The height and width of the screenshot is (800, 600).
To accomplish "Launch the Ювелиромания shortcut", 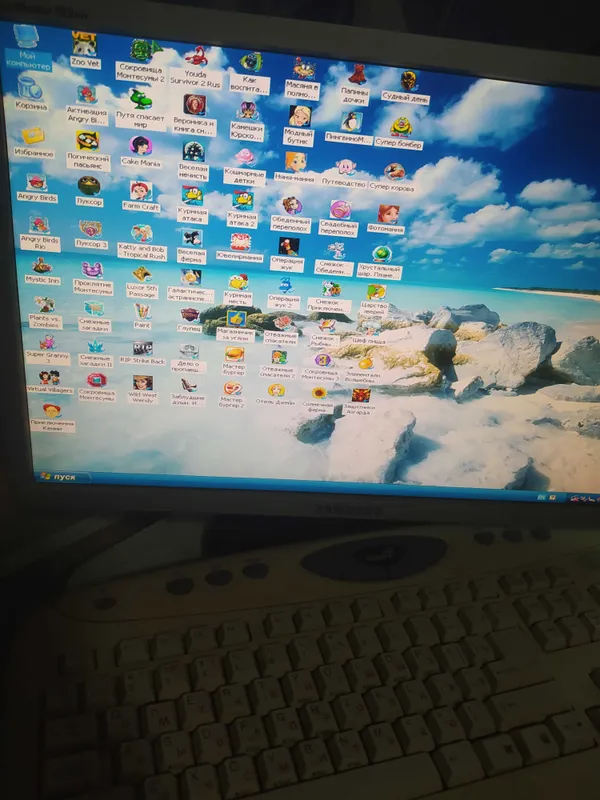I will [x=240, y=248].
